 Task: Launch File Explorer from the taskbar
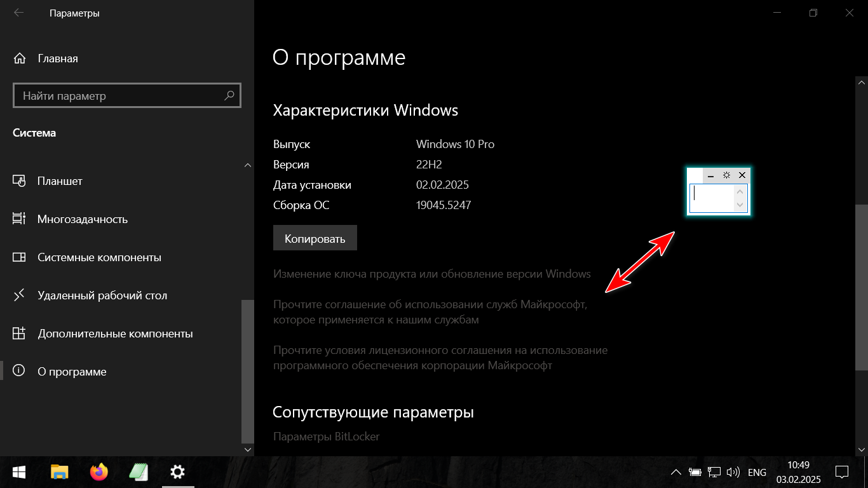[59, 472]
